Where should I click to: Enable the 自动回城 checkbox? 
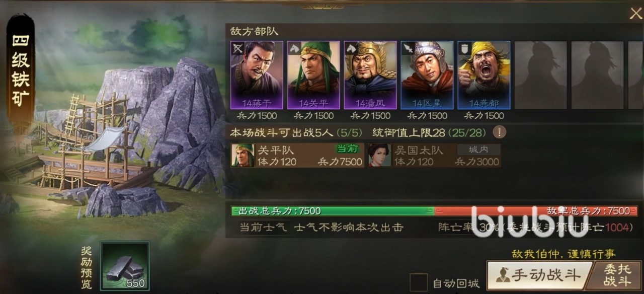pos(419,282)
